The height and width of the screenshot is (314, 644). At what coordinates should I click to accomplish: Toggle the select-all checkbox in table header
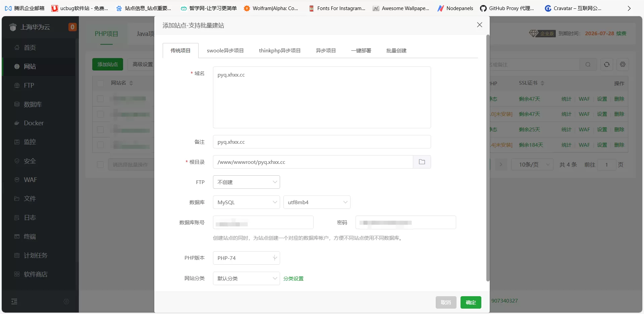pyautogui.click(x=100, y=83)
